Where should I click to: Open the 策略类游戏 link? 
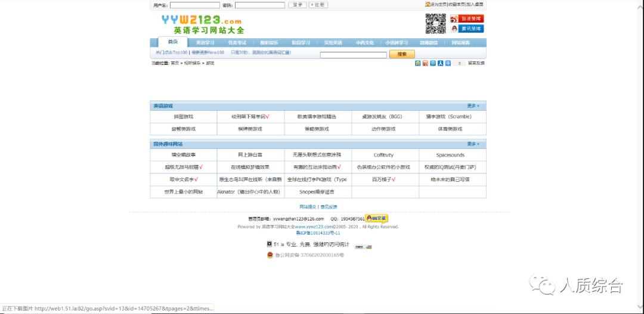[317, 129]
